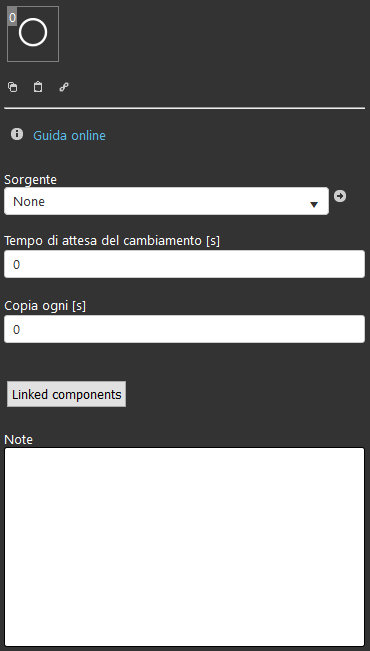370x651 pixels.
Task: Click the 0 badge on component preview
Action: pos(12,17)
